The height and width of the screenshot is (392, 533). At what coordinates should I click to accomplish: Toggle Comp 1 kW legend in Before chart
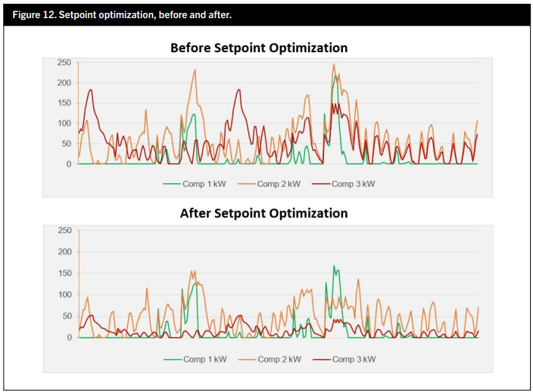tap(204, 184)
